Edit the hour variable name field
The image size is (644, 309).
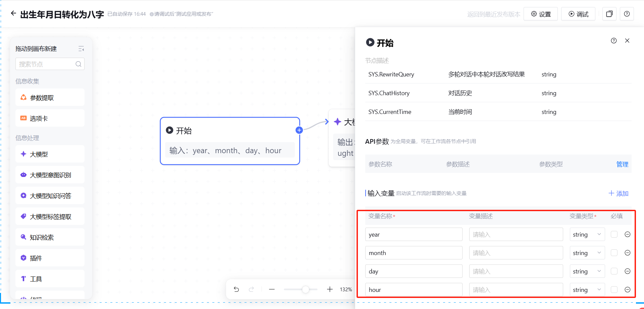click(x=414, y=290)
